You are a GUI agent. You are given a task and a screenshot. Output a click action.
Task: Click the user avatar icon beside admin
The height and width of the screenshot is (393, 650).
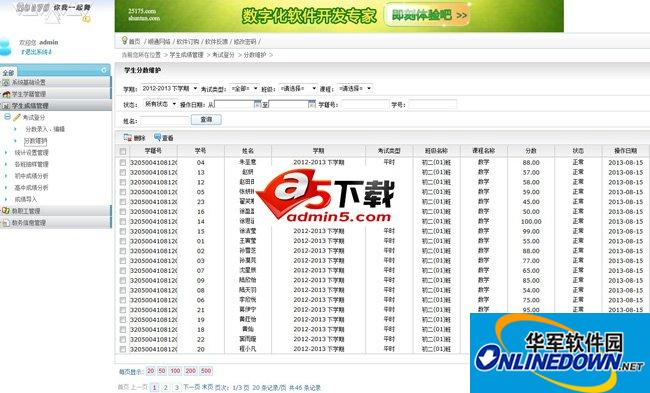pyautogui.click(x=5, y=46)
